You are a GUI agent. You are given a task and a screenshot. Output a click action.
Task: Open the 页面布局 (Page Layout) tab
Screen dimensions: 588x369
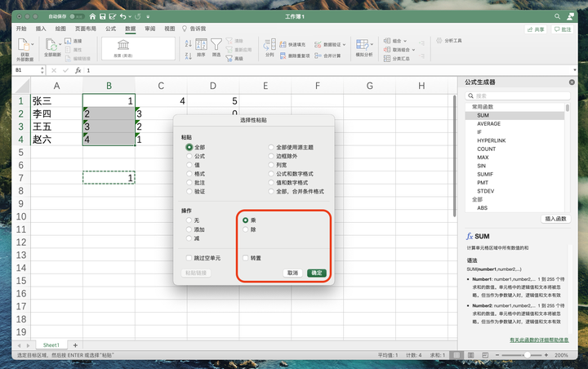tap(86, 29)
